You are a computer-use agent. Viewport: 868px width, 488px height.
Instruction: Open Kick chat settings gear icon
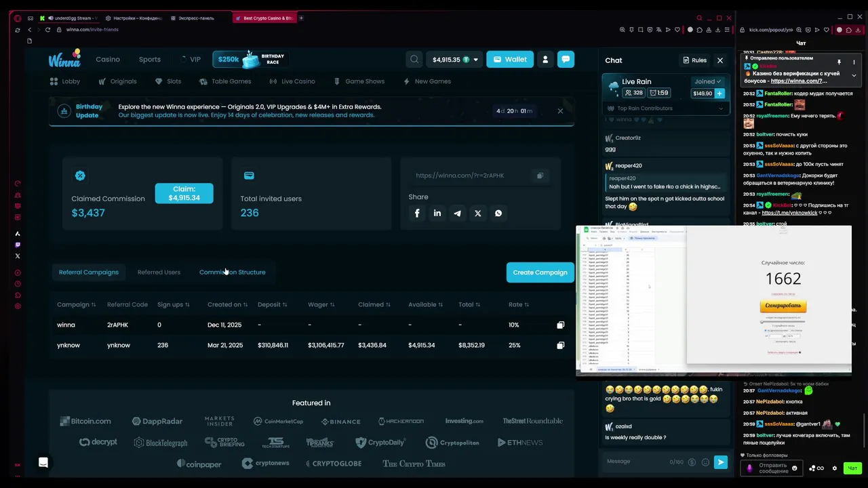[835, 468]
